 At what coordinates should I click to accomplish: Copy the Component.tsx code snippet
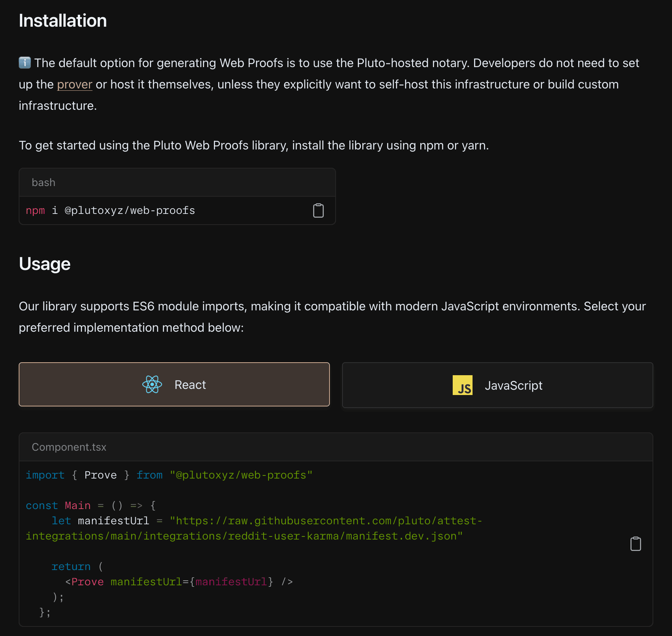point(635,544)
